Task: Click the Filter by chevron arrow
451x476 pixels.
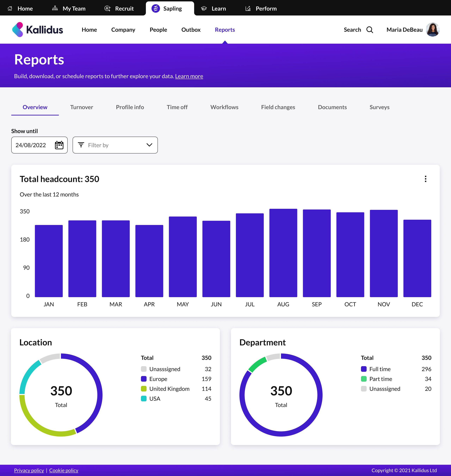Action: pos(149,145)
